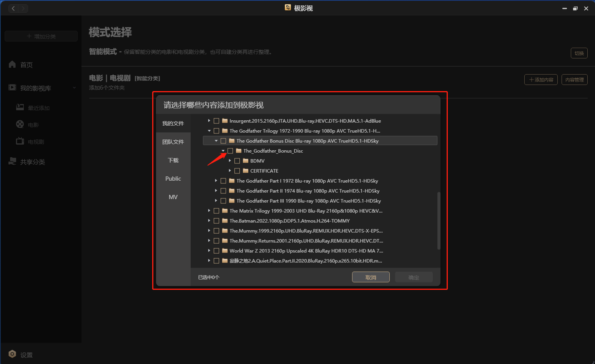
Task: Click the back navigation arrow
Action: pos(13,8)
